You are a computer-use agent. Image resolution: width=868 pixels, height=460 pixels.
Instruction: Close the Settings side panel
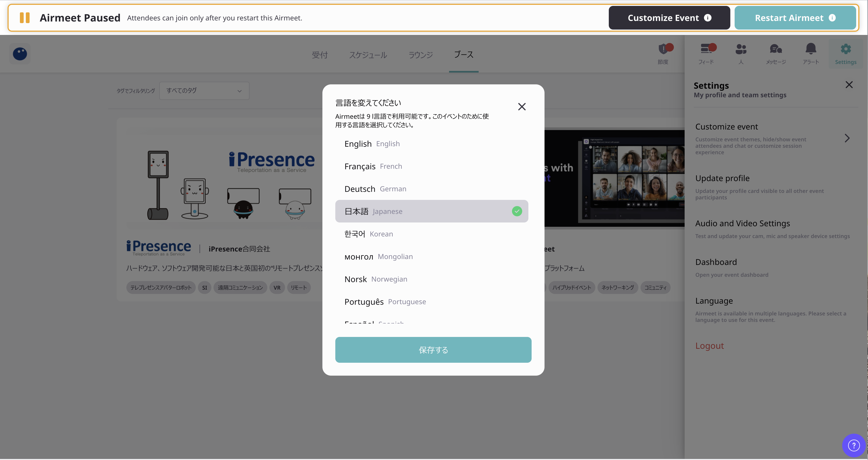click(849, 85)
